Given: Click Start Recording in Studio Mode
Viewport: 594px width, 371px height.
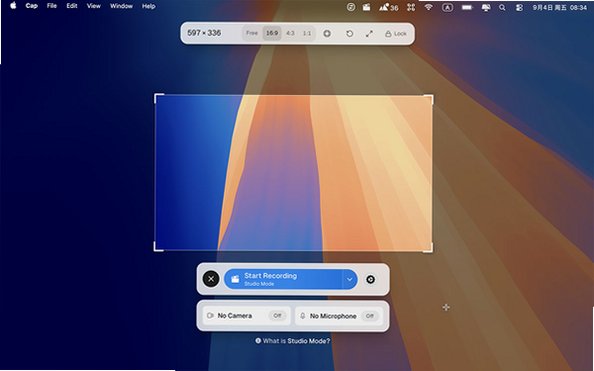Looking at the screenshot, I should tap(283, 279).
